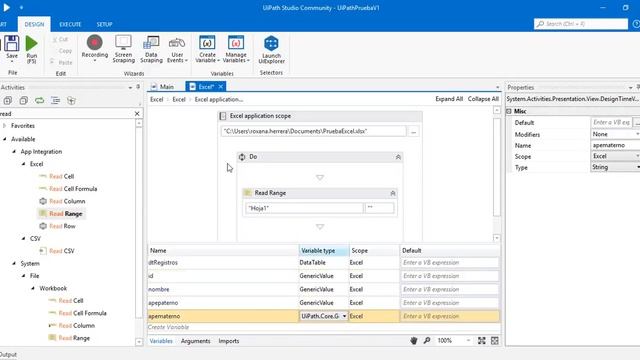
Task: Open the Screen Scraping wizard
Action: click(x=123, y=49)
